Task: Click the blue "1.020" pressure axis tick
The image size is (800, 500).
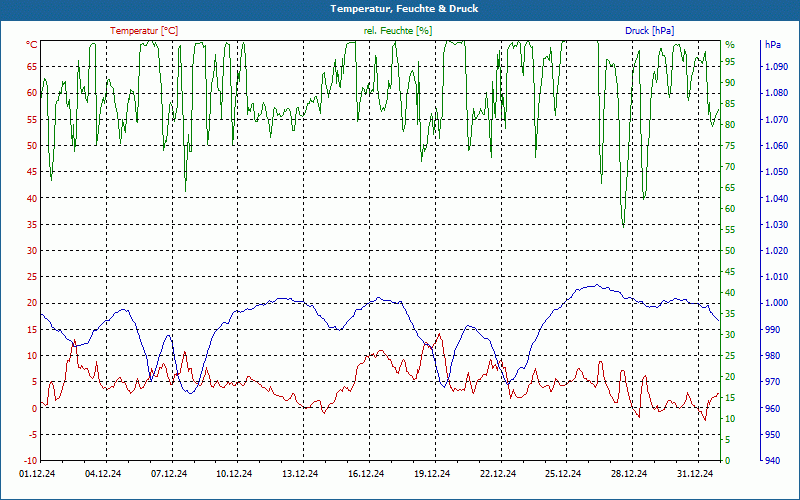Action: click(777, 251)
